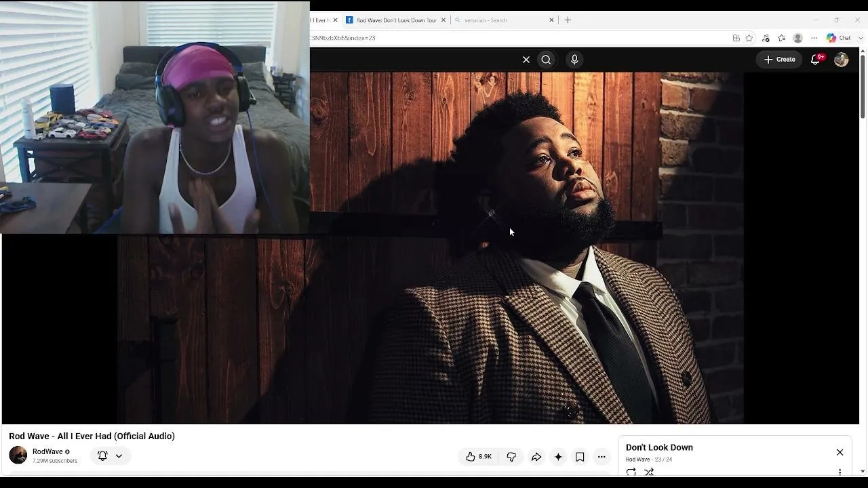This screenshot has height=488, width=868.
Task: Open YouTube notifications bell
Action: coord(816,60)
